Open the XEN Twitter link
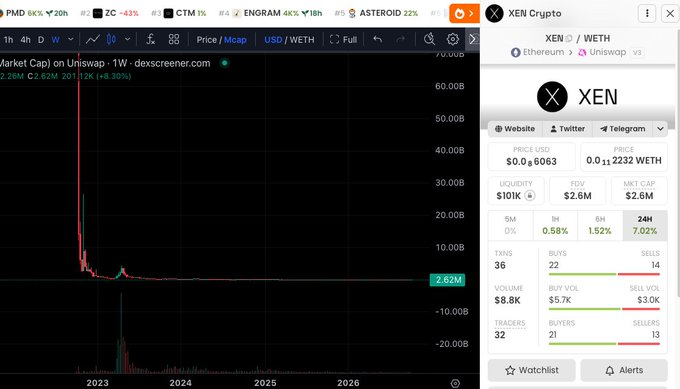The height and width of the screenshot is (389, 680). point(567,129)
